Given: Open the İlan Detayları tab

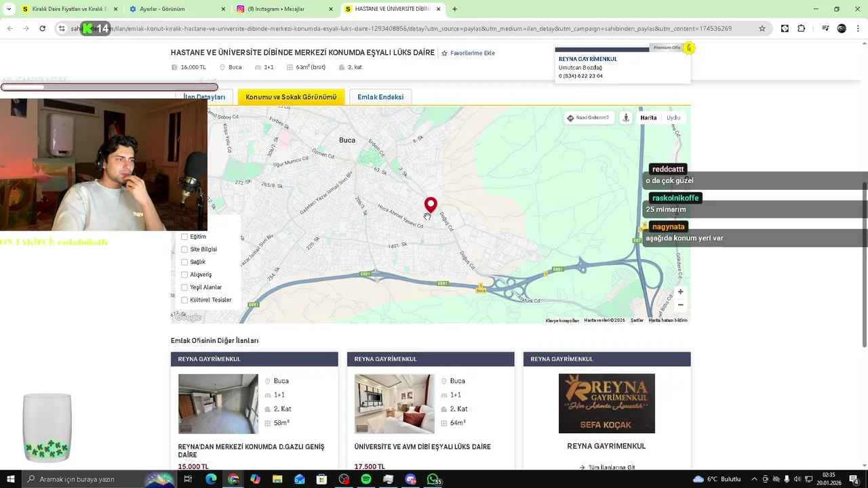Looking at the screenshot, I should tap(204, 97).
